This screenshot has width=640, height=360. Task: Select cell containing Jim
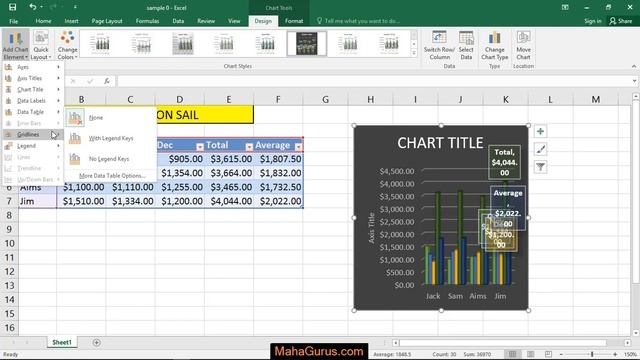point(38,201)
